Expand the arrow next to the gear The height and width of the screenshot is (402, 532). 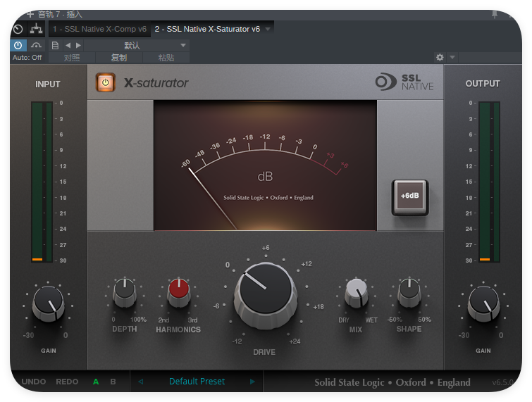(x=452, y=57)
